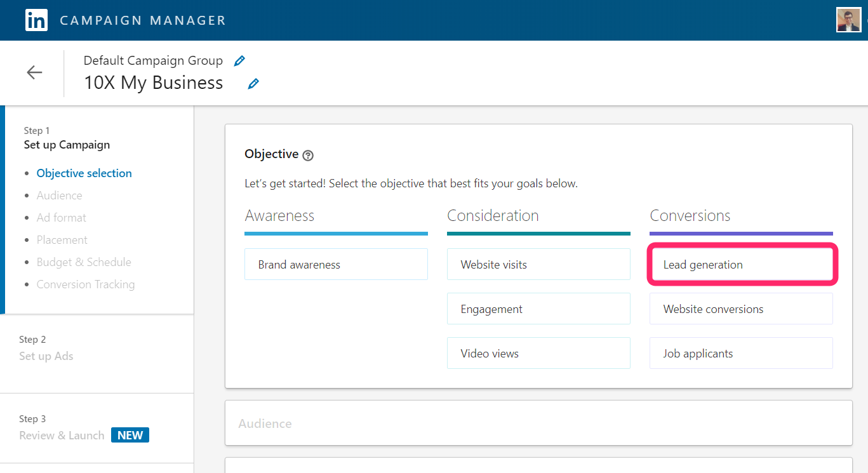Click the back arrow to exit campaign setup
This screenshot has width=868, height=473.
[34, 72]
